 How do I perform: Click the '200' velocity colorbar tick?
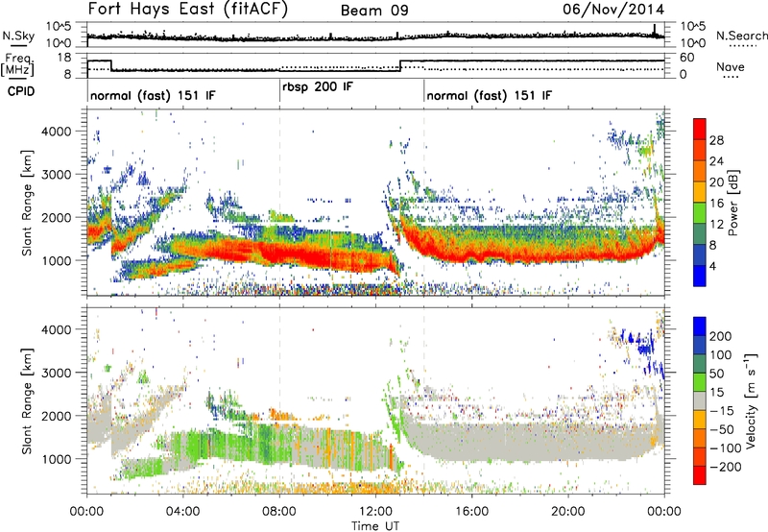pyautogui.click(x=721, y=336)
